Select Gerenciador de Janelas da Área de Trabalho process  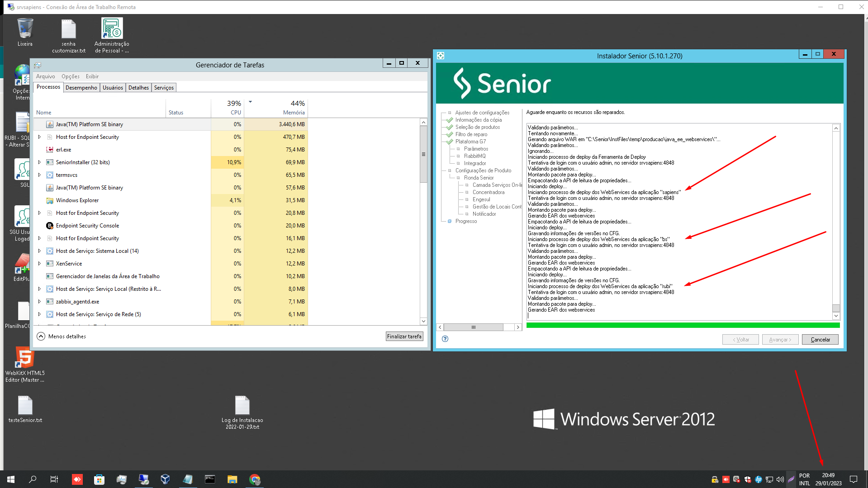click(x=171, y=276)
